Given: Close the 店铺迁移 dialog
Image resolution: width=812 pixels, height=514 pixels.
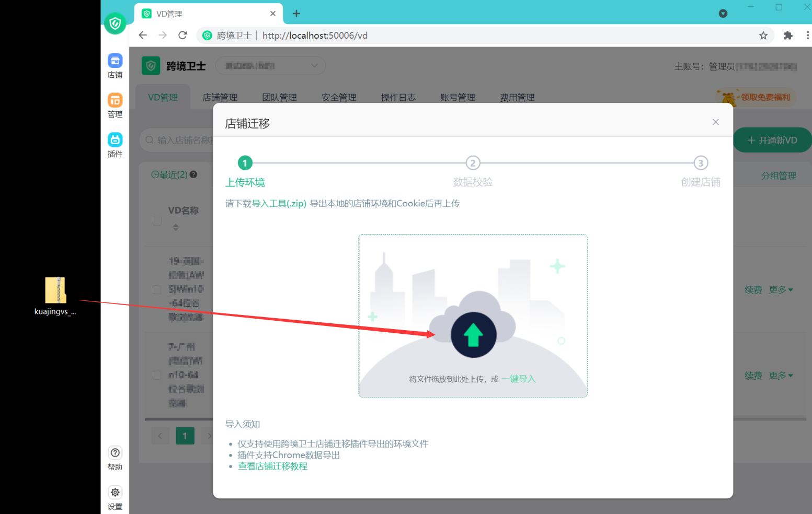Looking at the screenshot, I should (716, 122).
